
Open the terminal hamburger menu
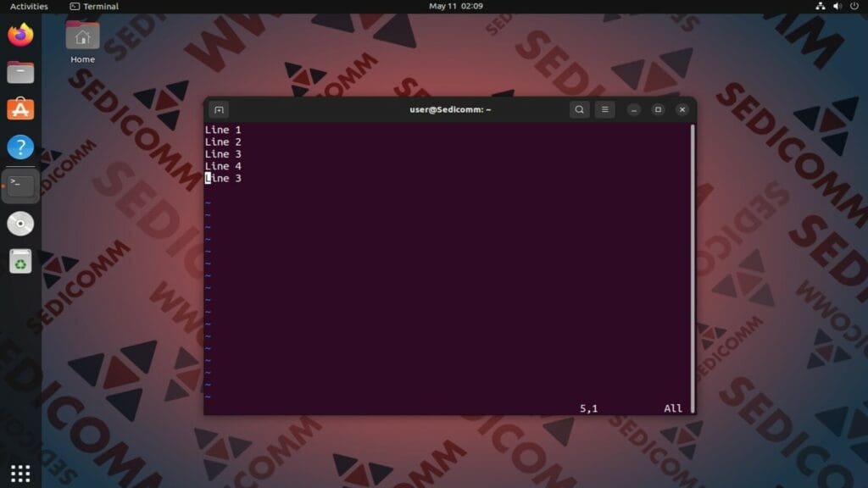[604, 109]
